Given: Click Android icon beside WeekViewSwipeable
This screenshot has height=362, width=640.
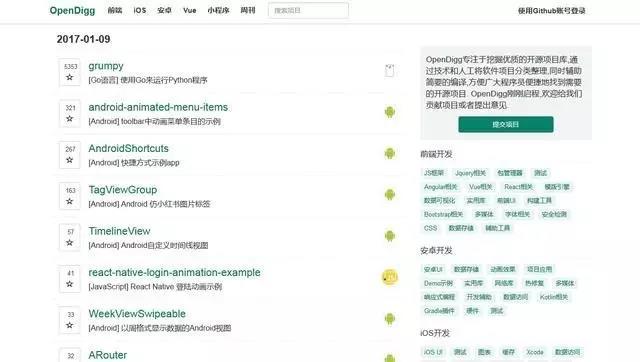Looking at the screenshot, I should [x=390, y=318].
